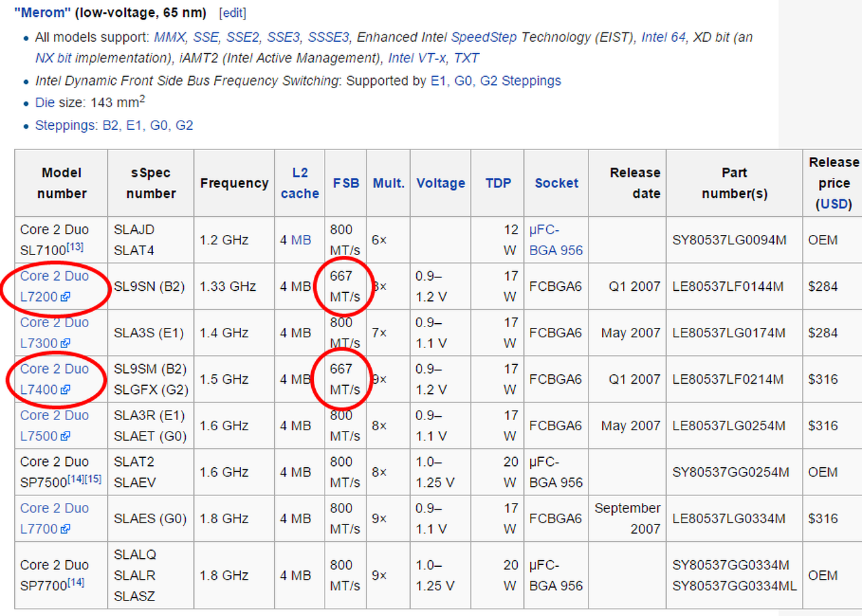Open the SpeedStep link
The height and width of the screenshot is (616, 862).
point(484,37)
